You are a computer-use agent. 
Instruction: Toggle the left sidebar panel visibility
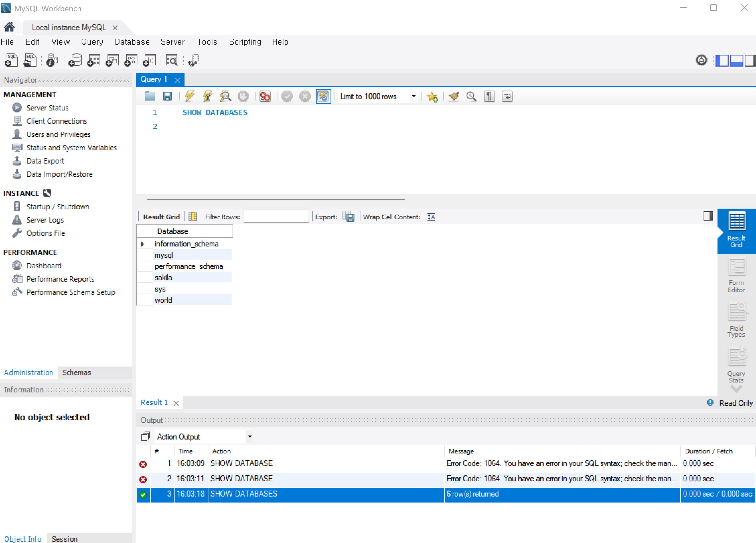[722, 61]
